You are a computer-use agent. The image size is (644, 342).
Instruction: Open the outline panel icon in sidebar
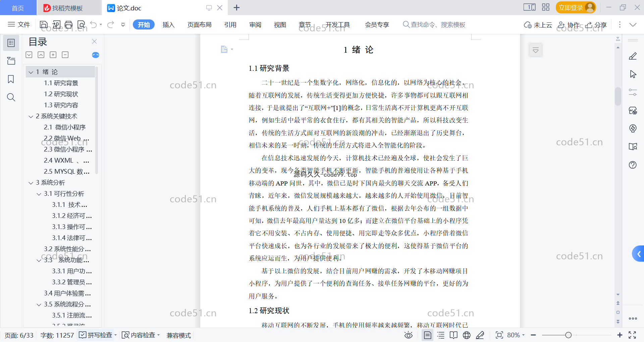[11, 43]
